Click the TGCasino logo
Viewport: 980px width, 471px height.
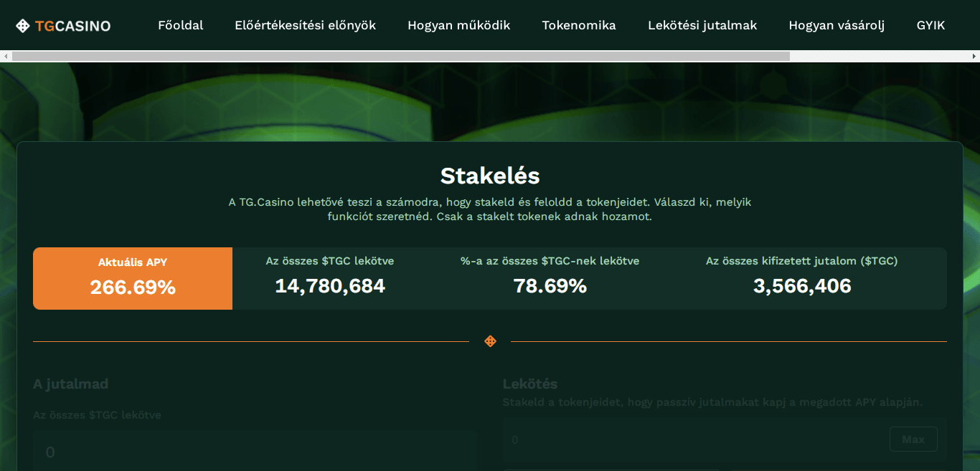click(x=63, y=26)
